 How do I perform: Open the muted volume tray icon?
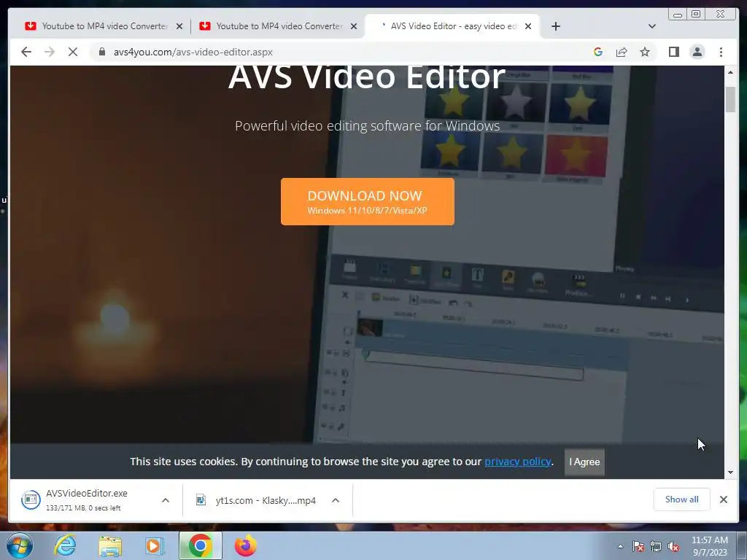click(x=673, y=546)
